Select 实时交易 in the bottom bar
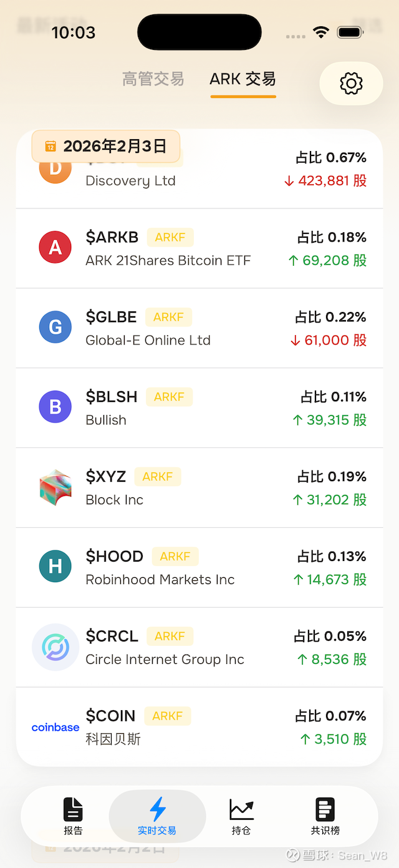 157,816
